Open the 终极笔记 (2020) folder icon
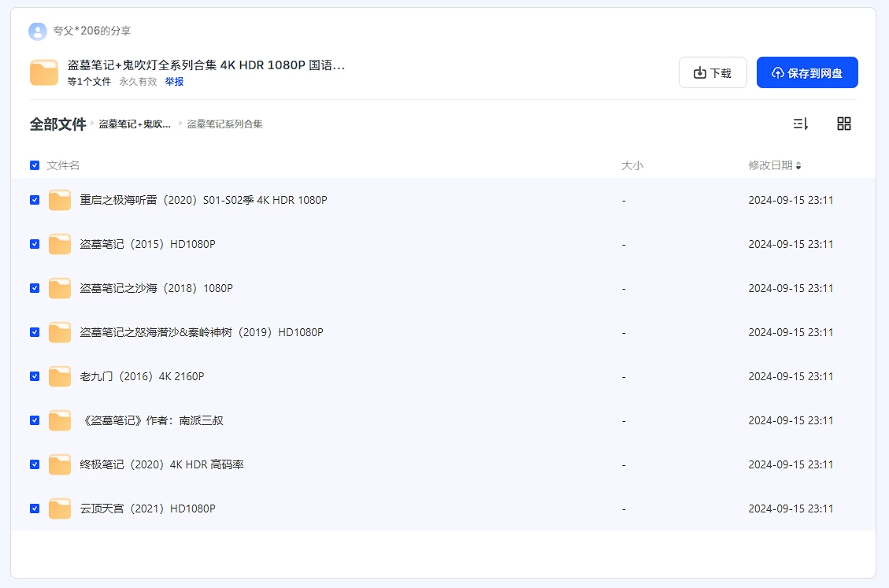Viewport: 889px width, 588px height. click(x=60, y=465)
